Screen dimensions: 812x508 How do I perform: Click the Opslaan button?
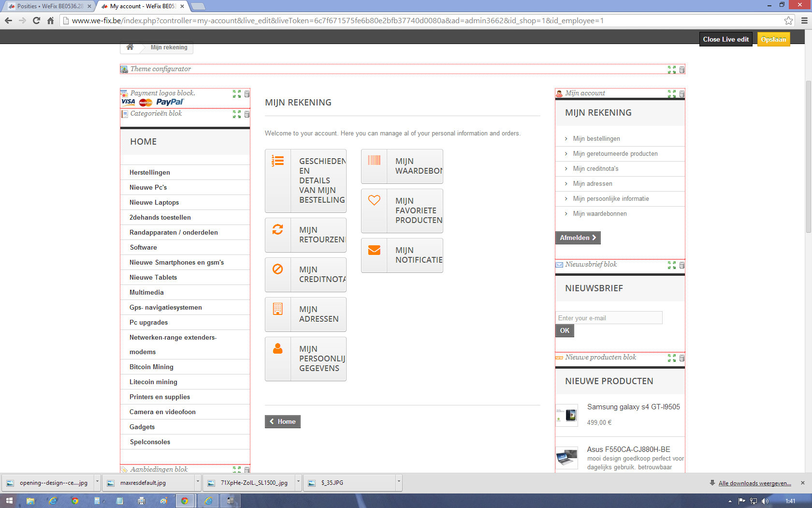coord(773,39)
